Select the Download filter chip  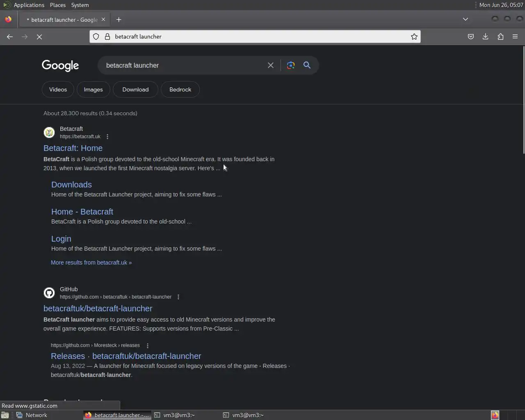pos(135,89)
